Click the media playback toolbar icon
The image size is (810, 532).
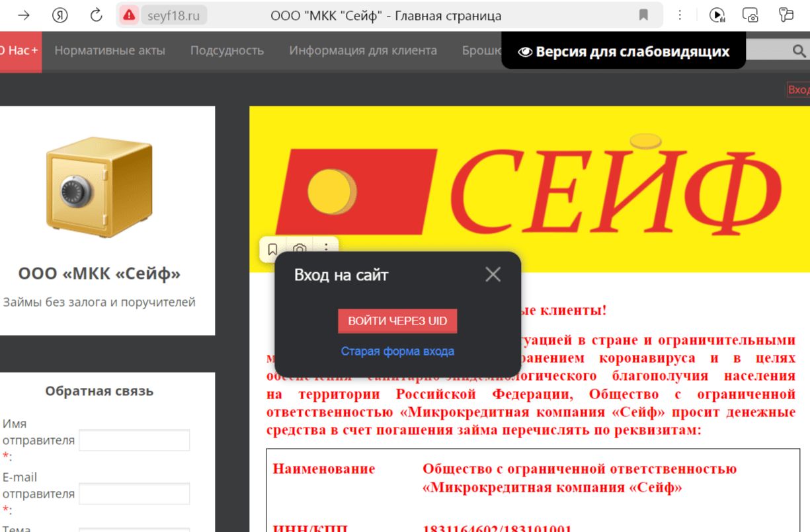click(717, 15)
